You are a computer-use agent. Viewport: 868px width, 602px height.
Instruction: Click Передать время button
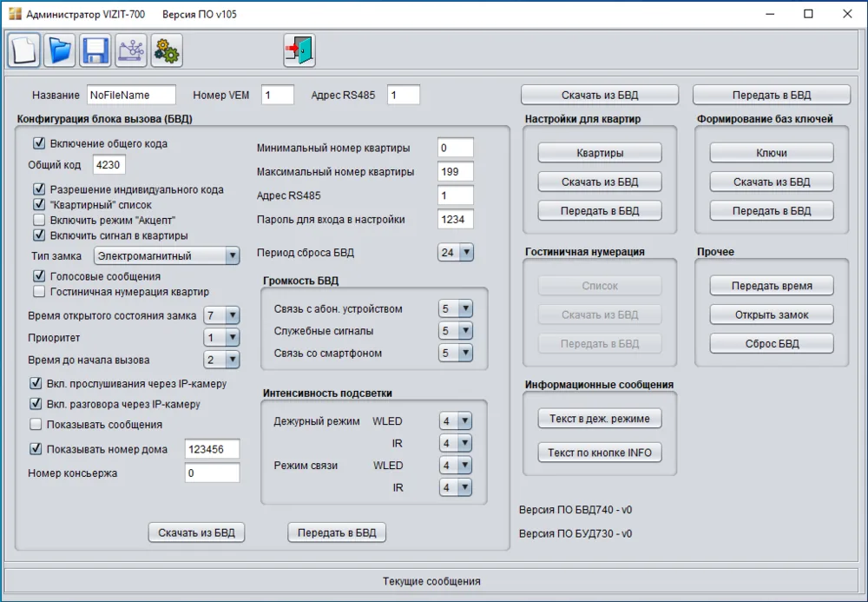point(772,286)
